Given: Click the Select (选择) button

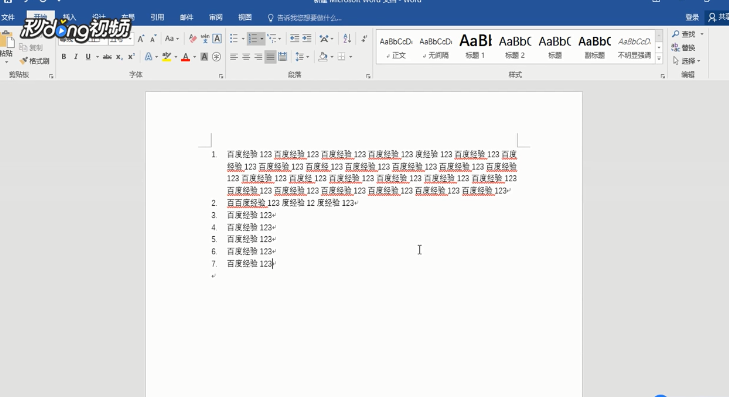Looking at the screenshot, I should pyautogui.click(x=687, y=61).
